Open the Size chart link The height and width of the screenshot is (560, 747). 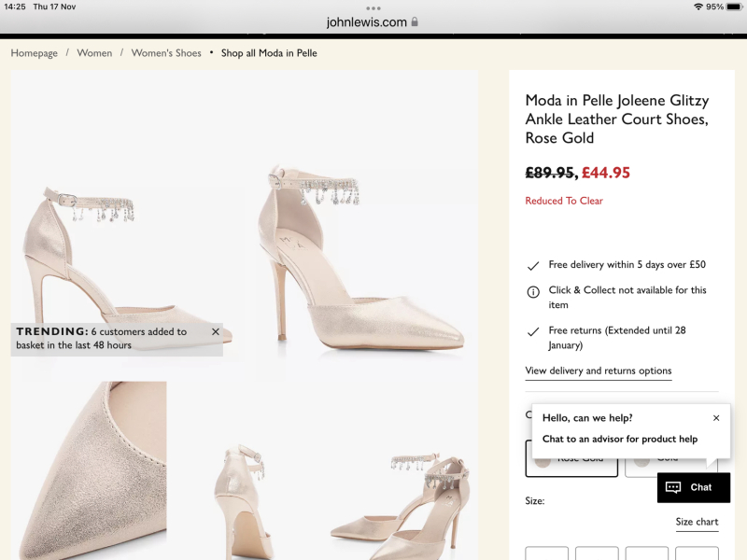(x=697, y=522)
